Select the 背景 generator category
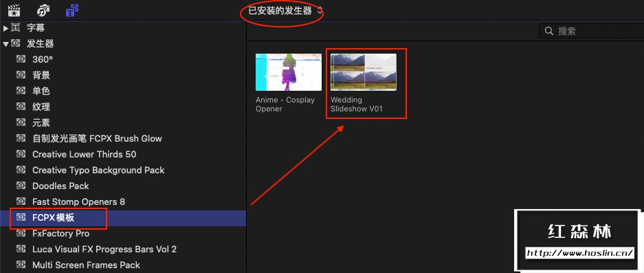This screenshot has height=273, width=644. click(123, 75)
